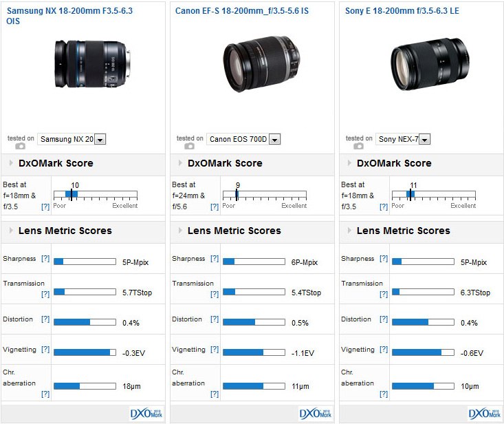Screen dimensions: 504x424
Task: Click Sony DxOMark score bar showing 11
Action: [x=434, y=194]
